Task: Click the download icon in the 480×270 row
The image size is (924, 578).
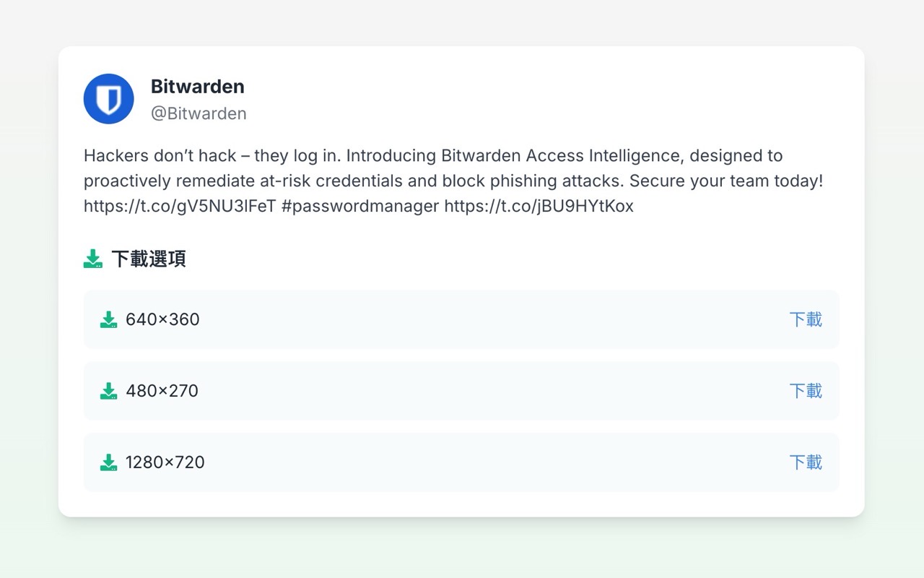Action: point(109,391)
